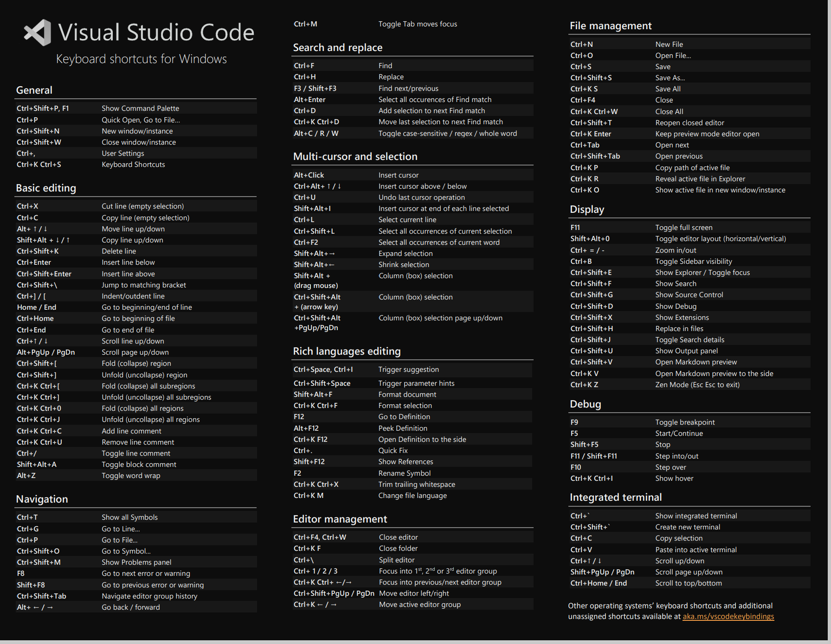831x644 pixels.
Task: Click 'Reveal active file in Explorer'
Action: point(700,179)
